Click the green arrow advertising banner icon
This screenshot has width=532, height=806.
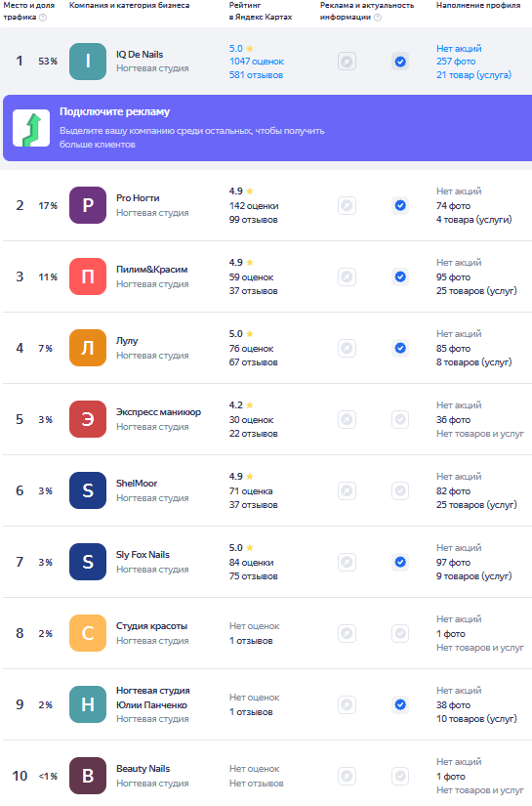coord(31,128)
